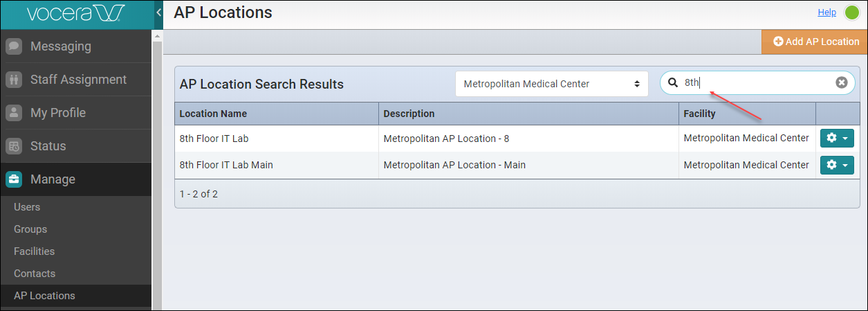Collapse the sidebar with the chevron arrow
868x311 pixels.
(x=158, y=12)
